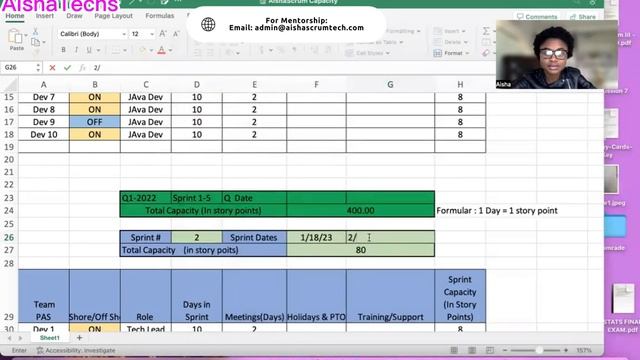Image resolution: width=640 pixels, height=360 pixels.
Task: Toggle Underline formatting
Action: pyautogui.click(x=89, y=50)
